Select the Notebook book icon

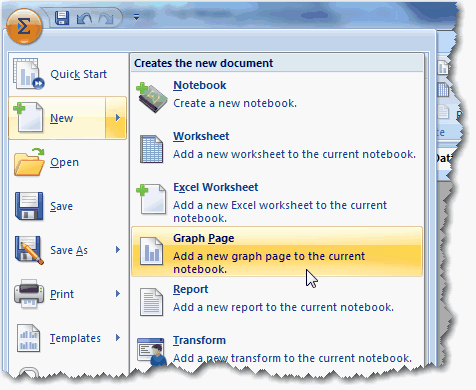[152, 97]
